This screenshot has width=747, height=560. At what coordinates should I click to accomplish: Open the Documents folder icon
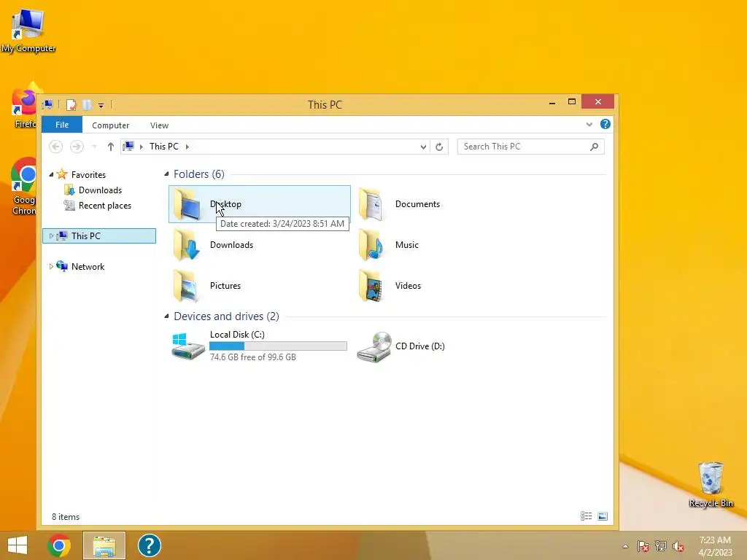point(371,204)
